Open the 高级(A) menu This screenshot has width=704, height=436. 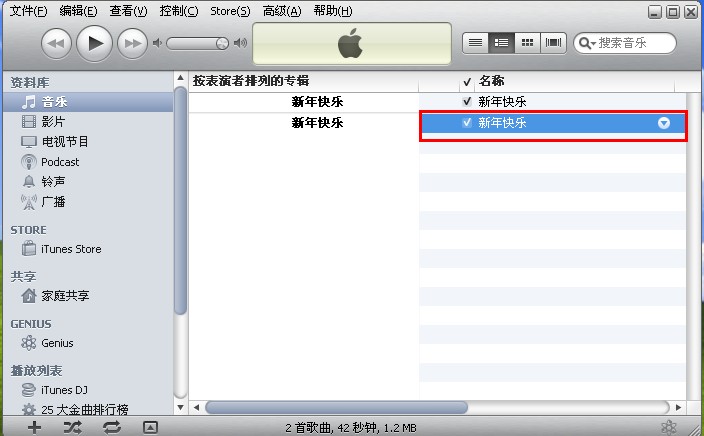tap(282, 11)
